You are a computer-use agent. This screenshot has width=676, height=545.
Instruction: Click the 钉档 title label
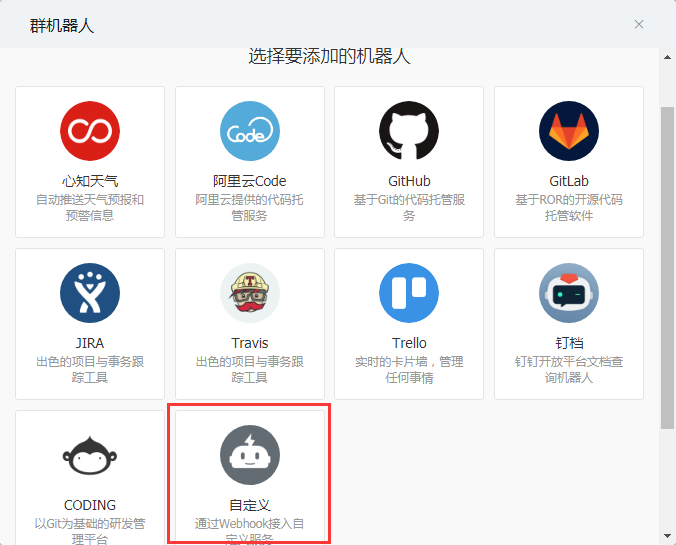coord(569,343)
